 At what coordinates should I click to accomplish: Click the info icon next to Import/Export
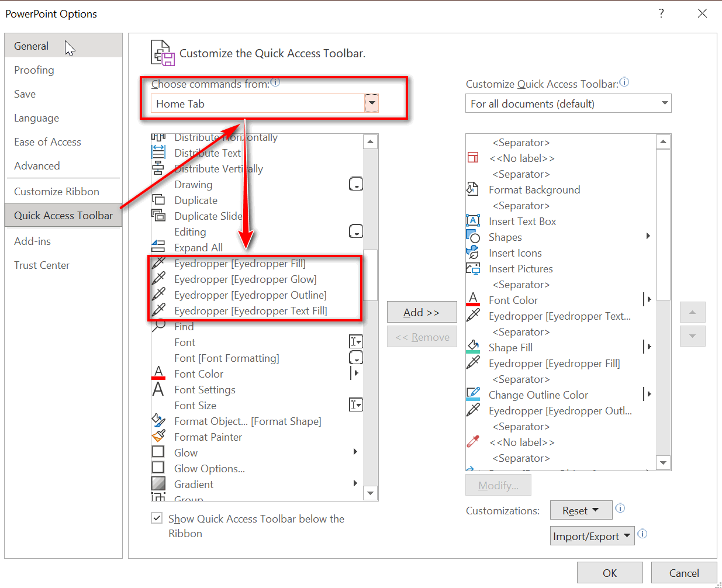click(x=642, y=534)
